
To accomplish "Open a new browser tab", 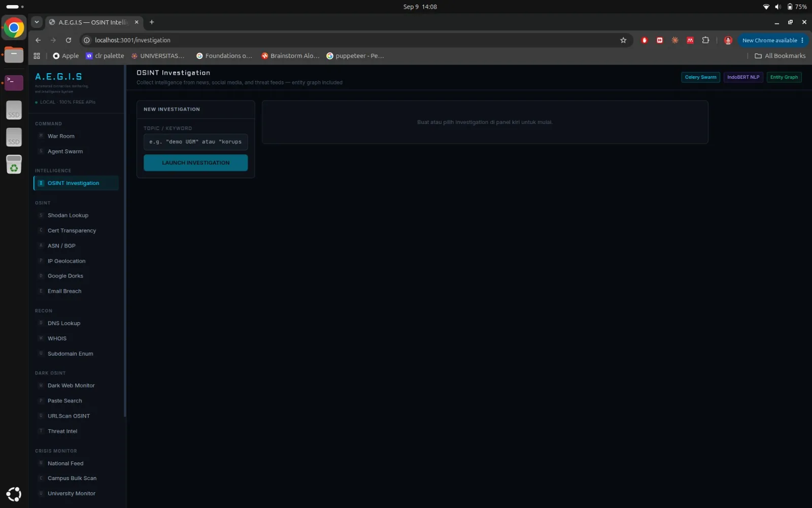I will [x=152, y=22].
